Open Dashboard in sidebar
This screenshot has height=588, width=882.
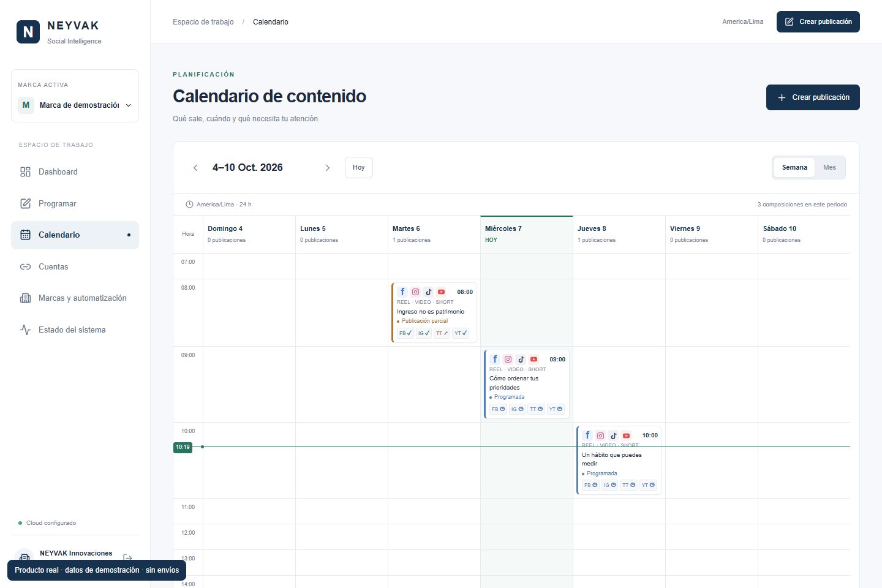tap(75, 172)
